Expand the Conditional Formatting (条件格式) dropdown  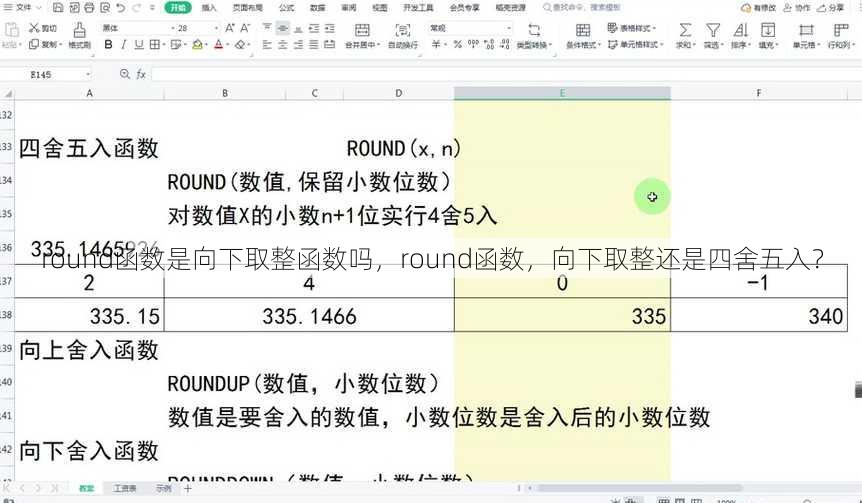pos(599,45)
